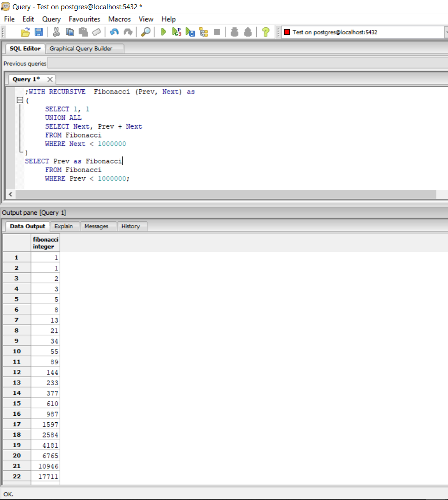
Task: Save the current query
Action: click(39, 31)
